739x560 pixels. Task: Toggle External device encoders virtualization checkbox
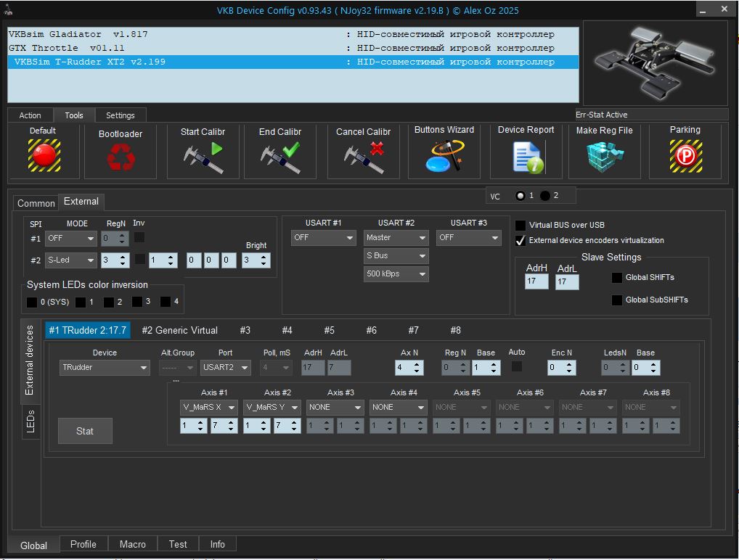520,240
